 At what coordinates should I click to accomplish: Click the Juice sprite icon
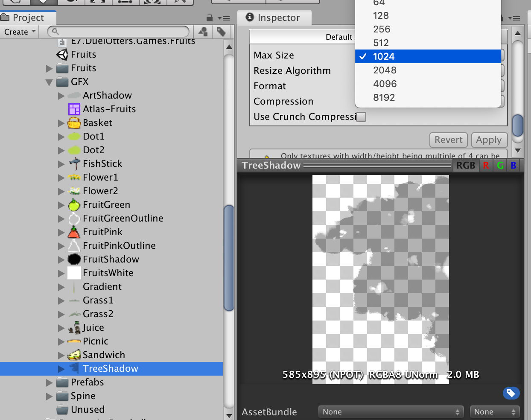74,328
